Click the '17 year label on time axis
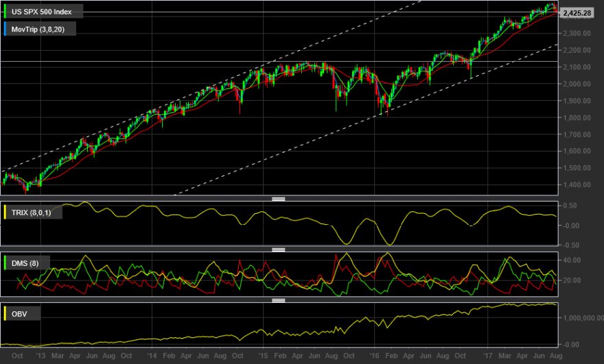Viewport: 604px width, 364px height. pyautogui.click(x=488, y=356)
